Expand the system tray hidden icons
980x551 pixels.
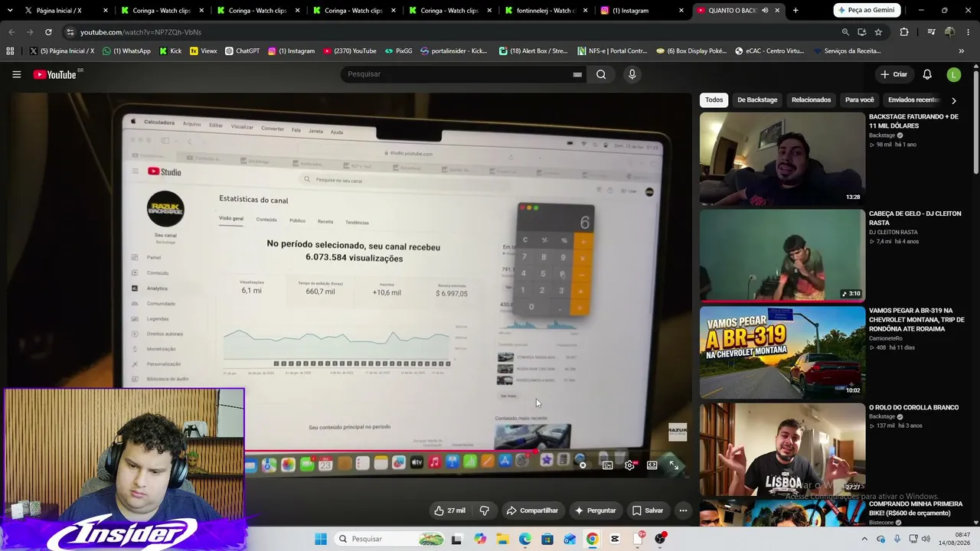coord(864,539)
